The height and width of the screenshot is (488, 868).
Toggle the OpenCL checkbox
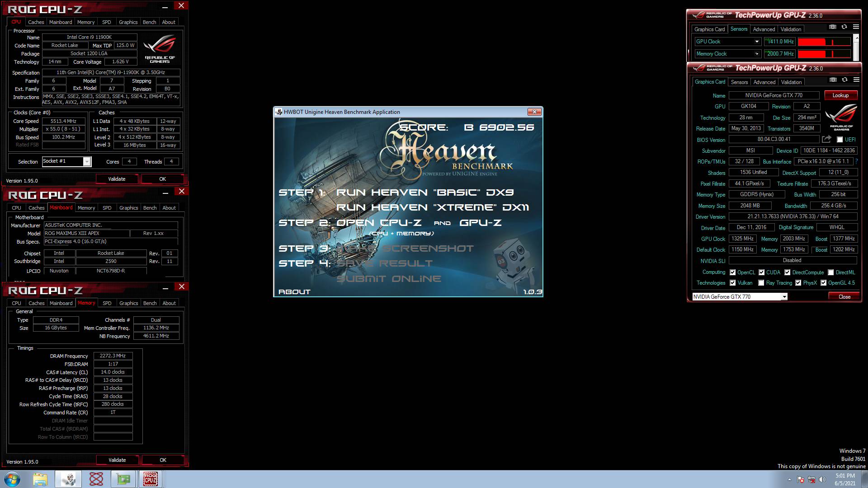tap(733, 272)
